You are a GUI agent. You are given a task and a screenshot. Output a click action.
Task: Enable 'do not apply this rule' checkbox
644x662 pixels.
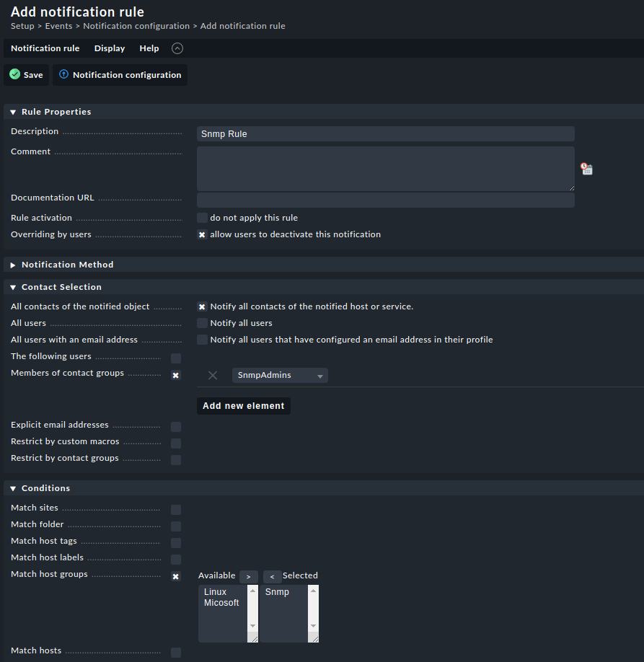[203, 218]
